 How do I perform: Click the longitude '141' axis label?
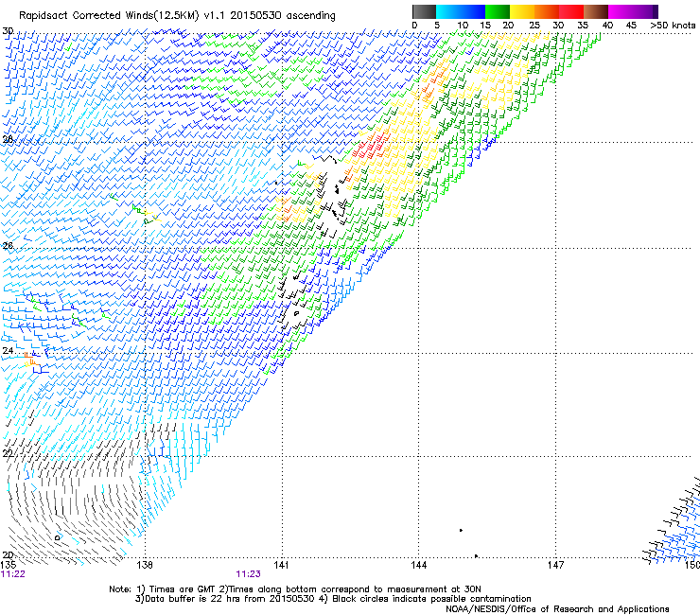click(281, 565)
